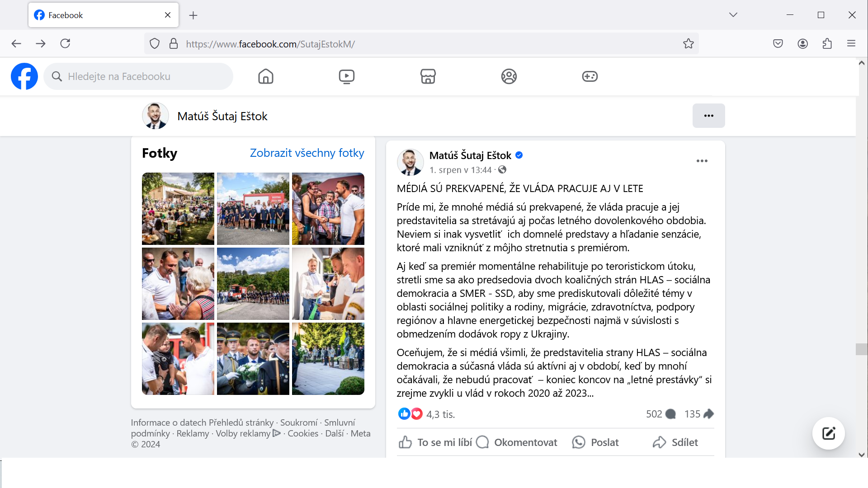Expand the browser tab list chevron
The height and width of the screenshot is (488, 868).
pyautogui.click(x=733, y=15)
